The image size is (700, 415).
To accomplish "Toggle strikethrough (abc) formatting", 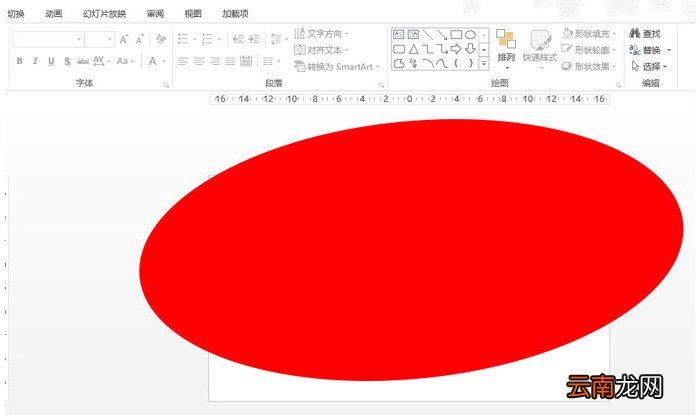I will (x=83, y=61).
